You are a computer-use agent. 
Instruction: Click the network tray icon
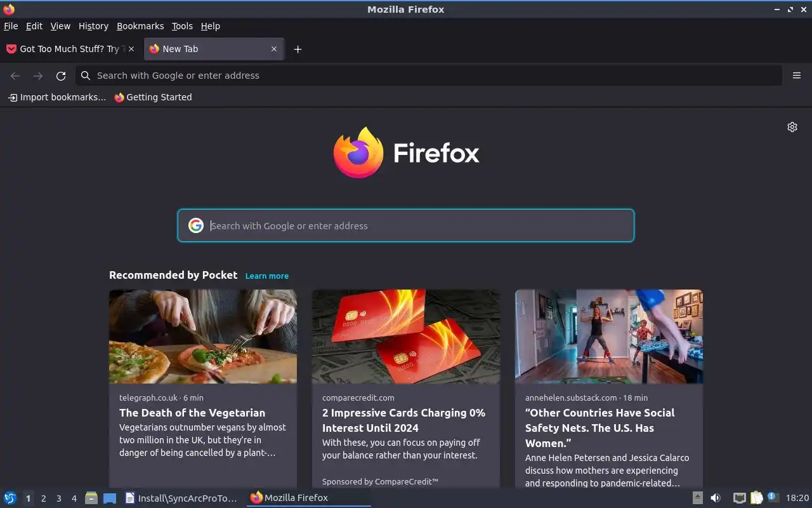tap(740, 498)
